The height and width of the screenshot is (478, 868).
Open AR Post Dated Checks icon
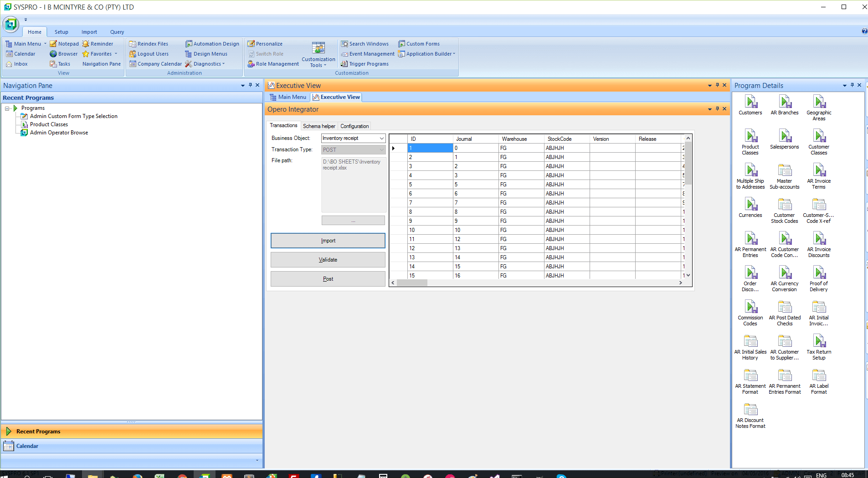784,313
